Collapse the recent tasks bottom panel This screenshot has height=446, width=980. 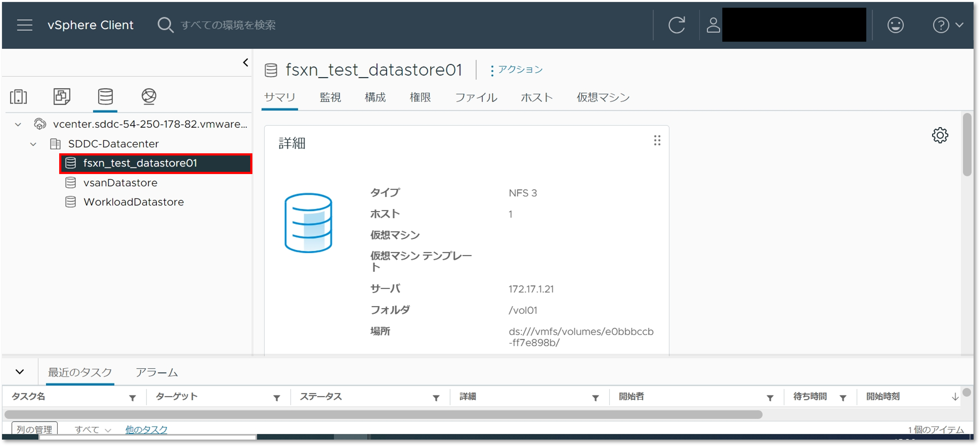tap(20, 371)
